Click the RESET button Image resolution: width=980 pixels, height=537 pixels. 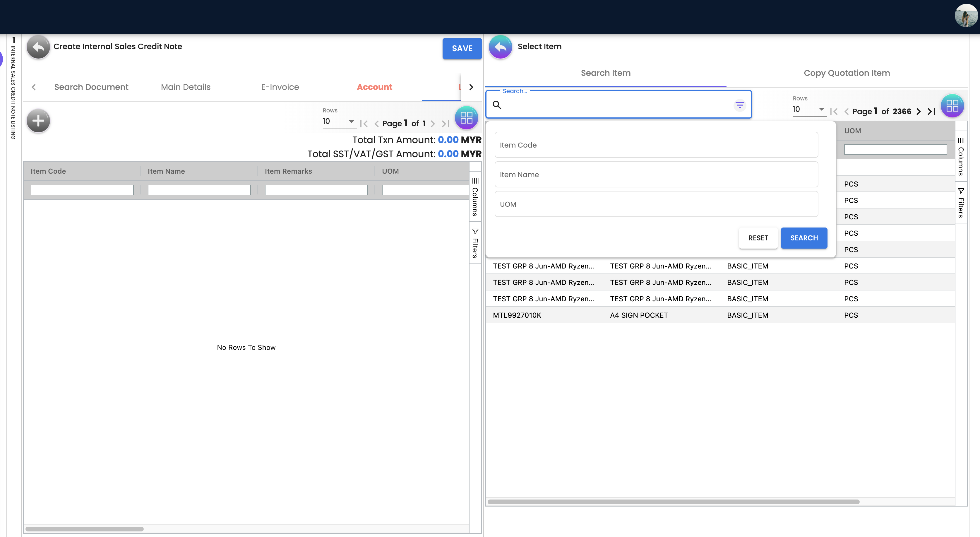click(x=758, y=238)
